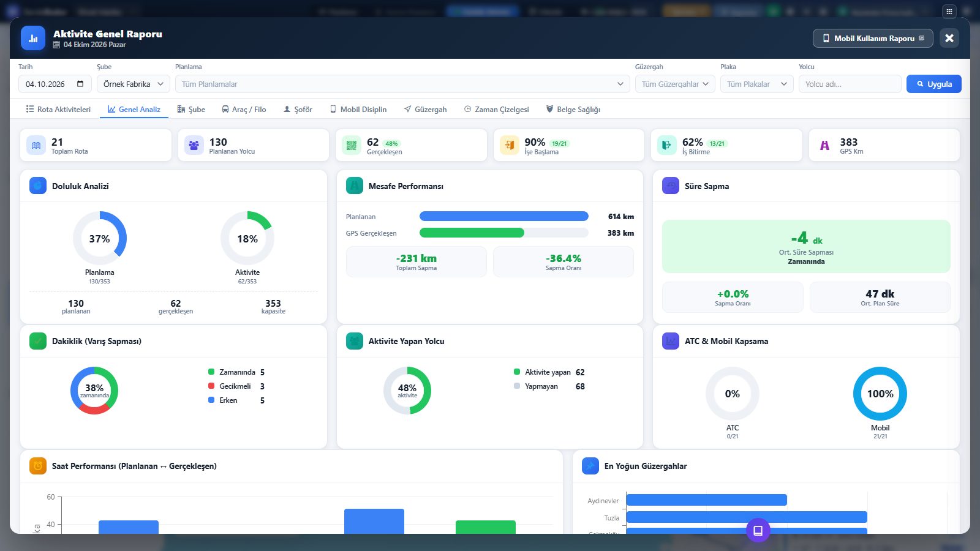Image resolution: width=980 pixels, height=551 pixels.
Task: Click the Yolcu adı input field
Action: (850, 84)
